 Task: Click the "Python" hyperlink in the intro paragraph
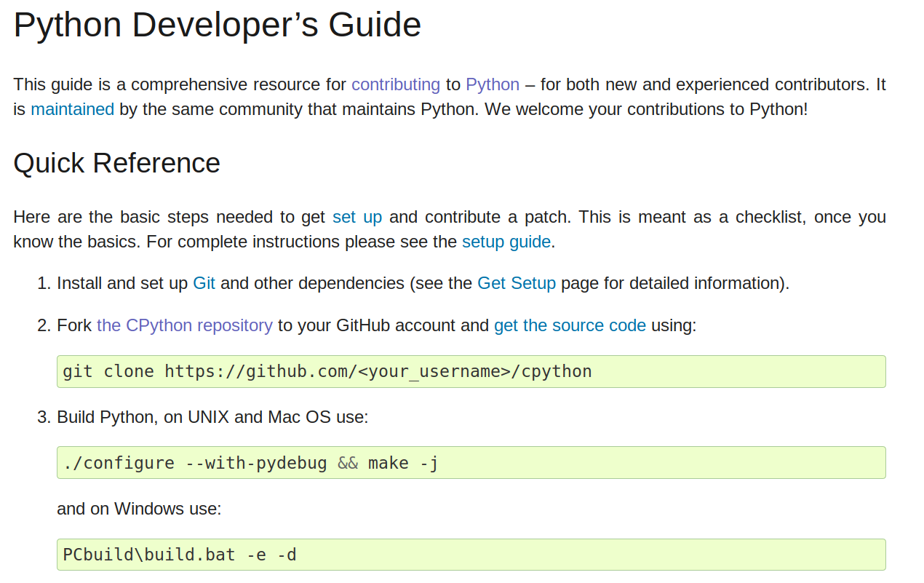point(493,84)
